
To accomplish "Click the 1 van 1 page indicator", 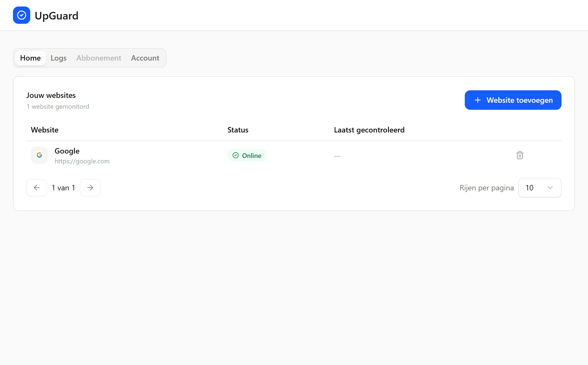I will (x=63, y=187).
